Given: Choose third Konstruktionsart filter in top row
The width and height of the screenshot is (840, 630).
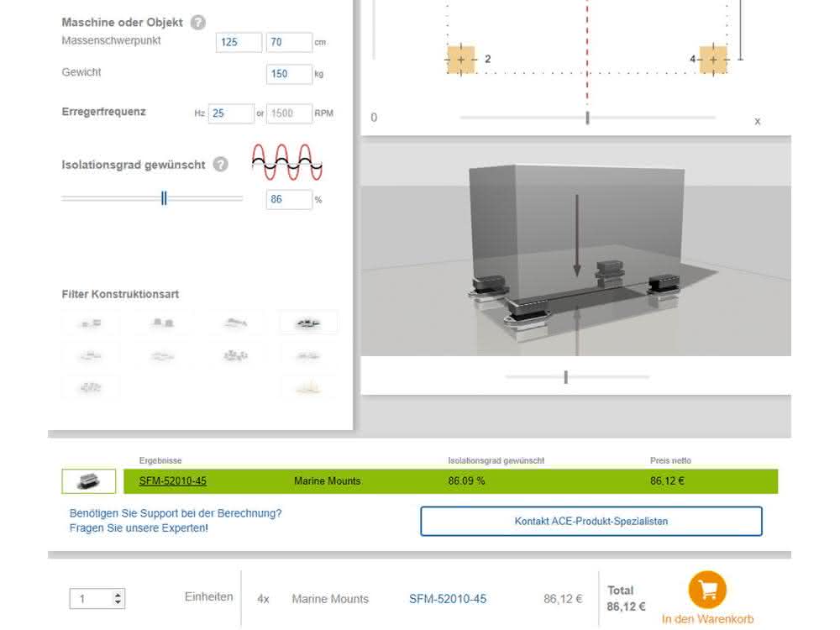Looking at the screenshot, I should click(x=235, y=323).
